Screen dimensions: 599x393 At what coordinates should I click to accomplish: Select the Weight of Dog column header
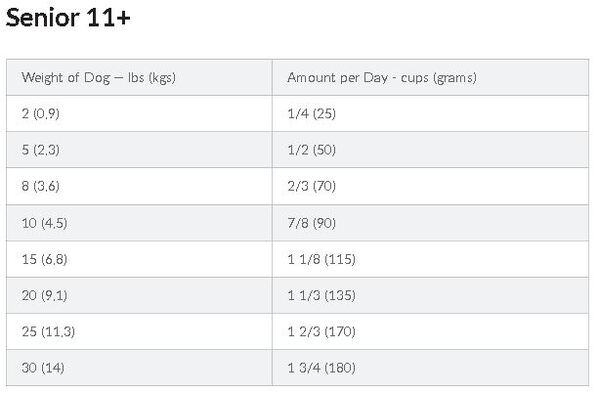tap(139, 78)
